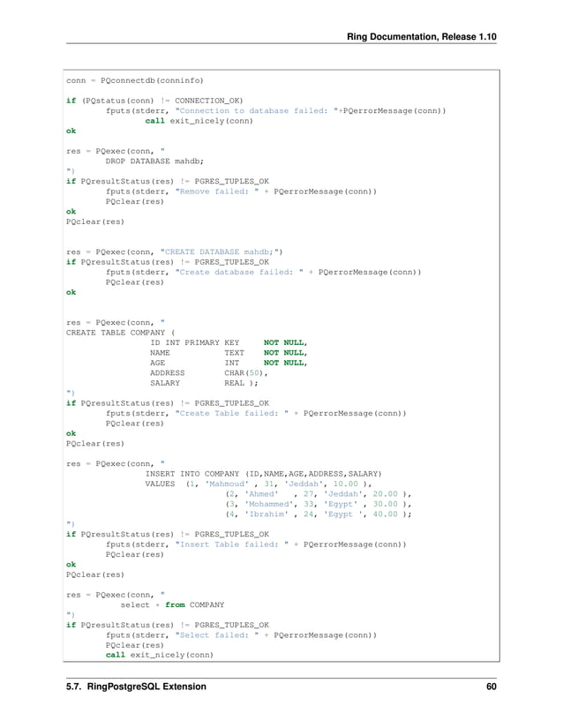Click the 'Create Table failed:' string
Image resolution: width=563 pixels, height=728 pixels.
tap(231, 413)
